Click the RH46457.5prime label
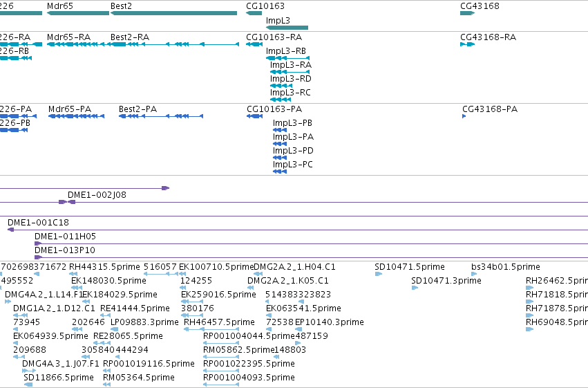 pos(219,322)
